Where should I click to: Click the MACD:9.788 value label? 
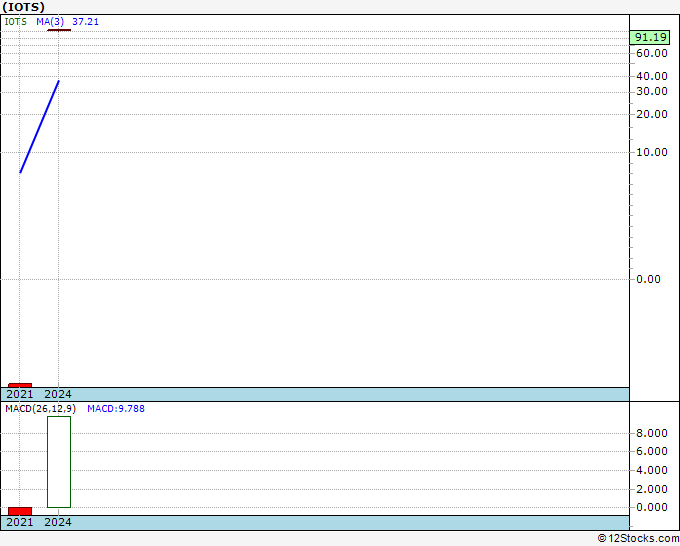coord(115,409)
